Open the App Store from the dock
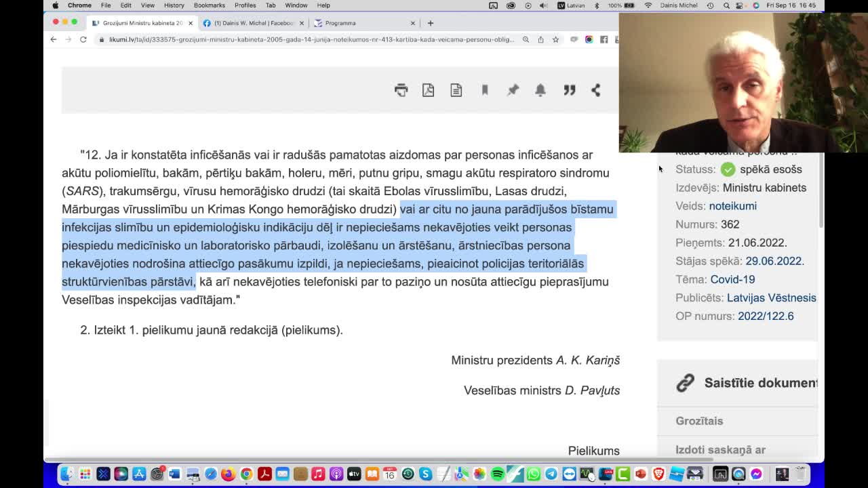Image resolution: width=868 pixels, height=488 pixels. tap(139, 474)
